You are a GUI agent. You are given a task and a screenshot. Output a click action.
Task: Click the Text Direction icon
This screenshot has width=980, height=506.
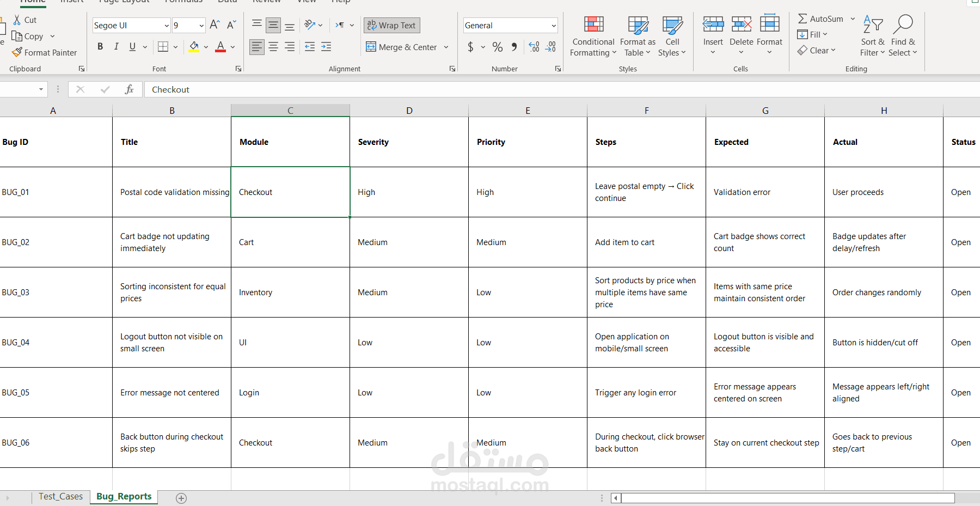[x=340, y=25]
